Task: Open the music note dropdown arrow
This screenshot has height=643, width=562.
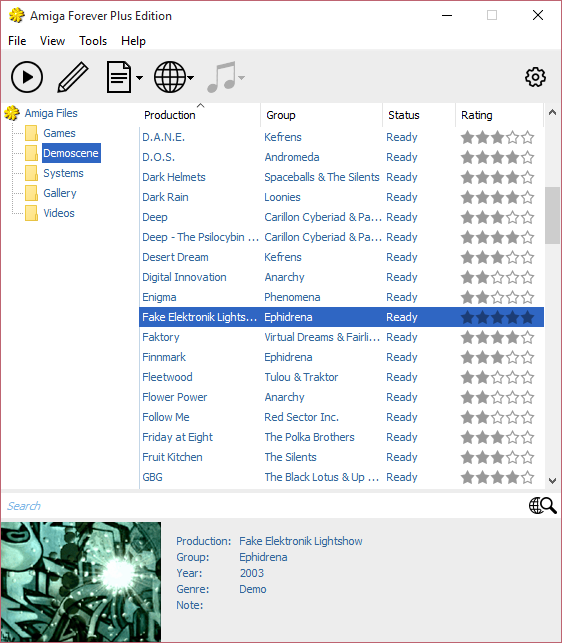Action: click(242, 78)
